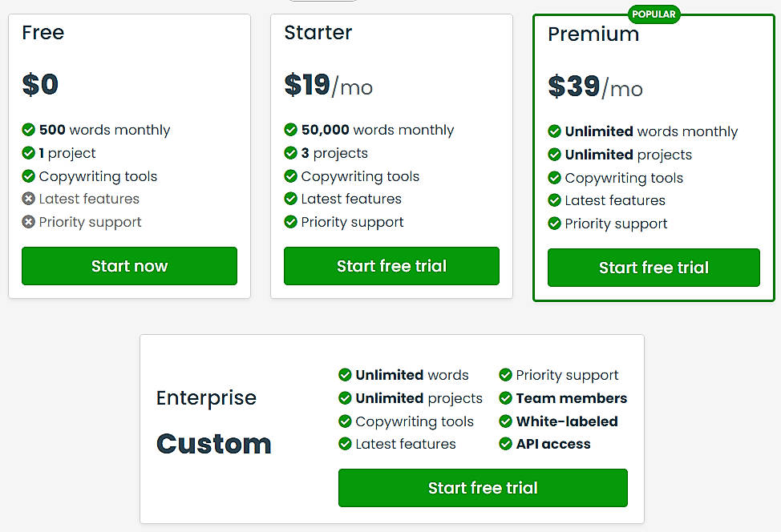Choose Start free trial in Premium plan
The width and height of the screenshot is (781, 532).
(x=654, y=268)
